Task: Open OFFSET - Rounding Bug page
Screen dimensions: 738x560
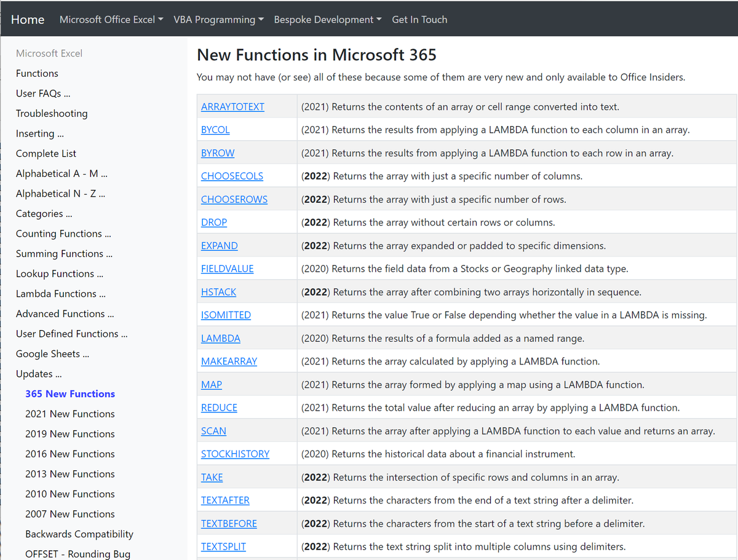Action: (x=78, y=554)
